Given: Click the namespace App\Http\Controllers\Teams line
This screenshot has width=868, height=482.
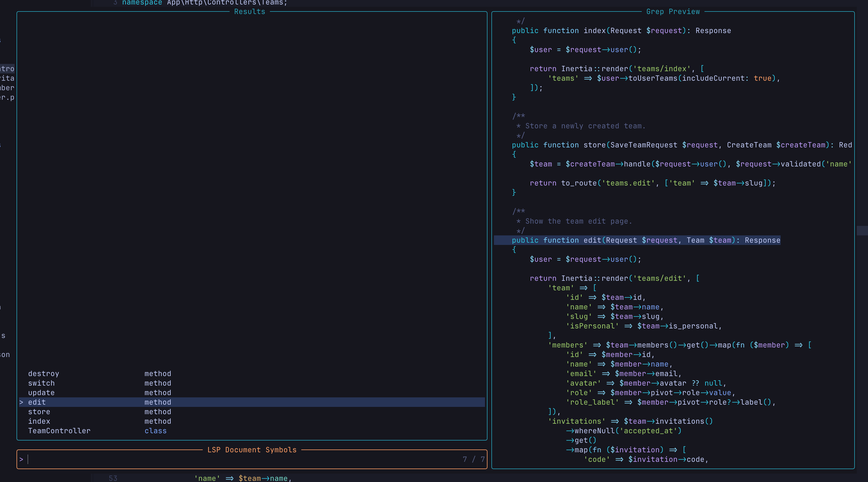Looking at the screenshot, I should click(204, 3).
